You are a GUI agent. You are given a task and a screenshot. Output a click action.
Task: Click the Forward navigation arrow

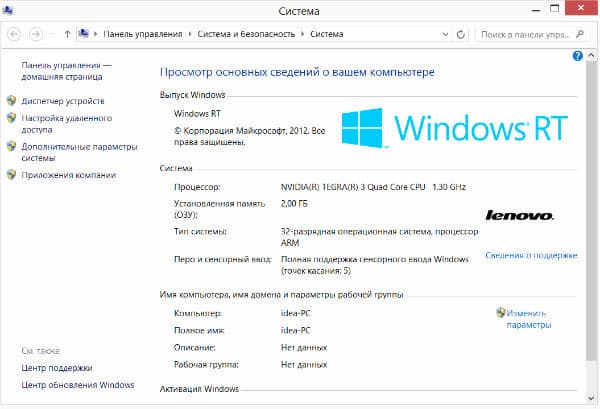tap(36, 34)
